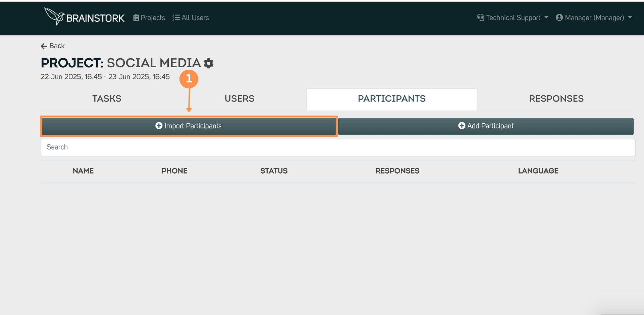Click the Manager account avatar icon
The height and width of the screenshot is (315, 644).
(x=559, y=18)
